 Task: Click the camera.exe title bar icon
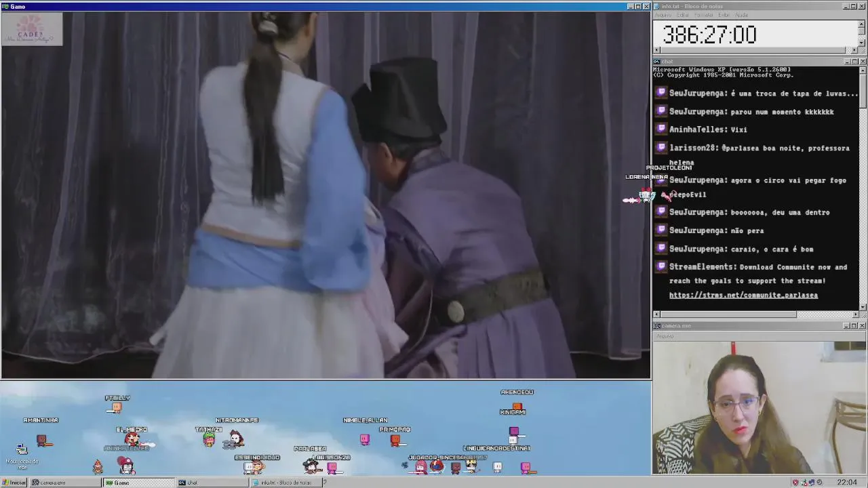(x=657, y=326)
